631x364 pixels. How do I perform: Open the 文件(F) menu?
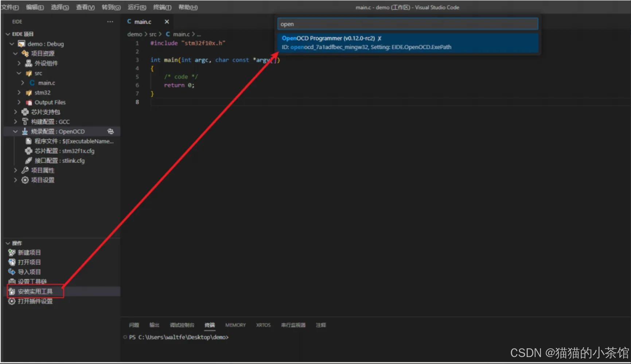[10, 7]
